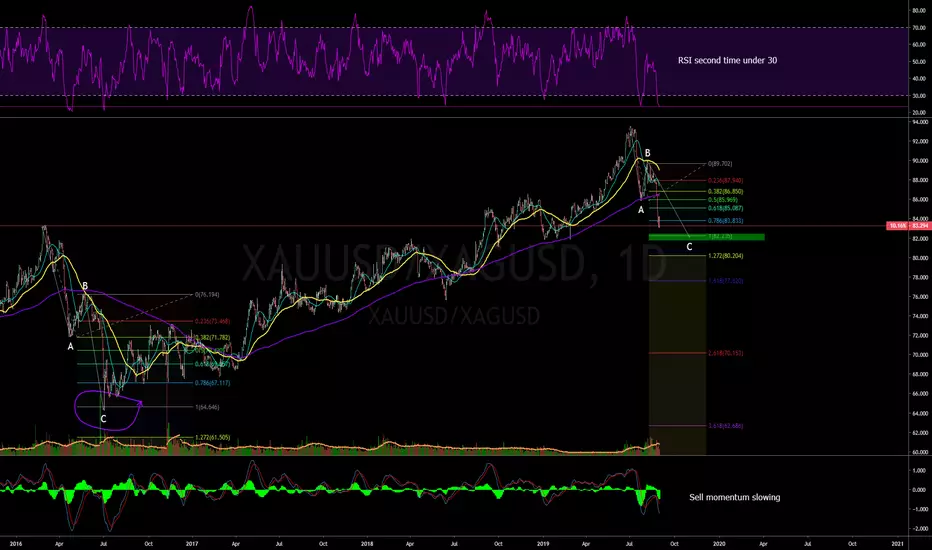Click the 'RSI second time under 30' annotation
Screen dimensions: 932x550
(727, 60)
